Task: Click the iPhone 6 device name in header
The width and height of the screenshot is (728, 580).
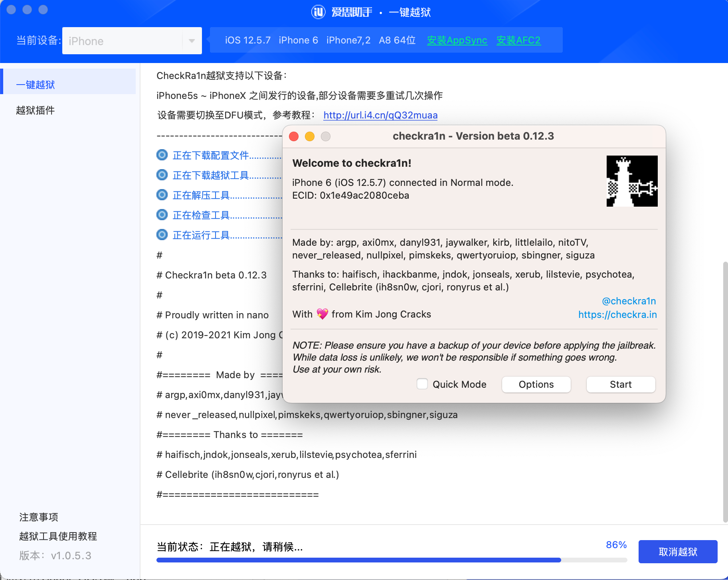Action: [x=299, y=40]
